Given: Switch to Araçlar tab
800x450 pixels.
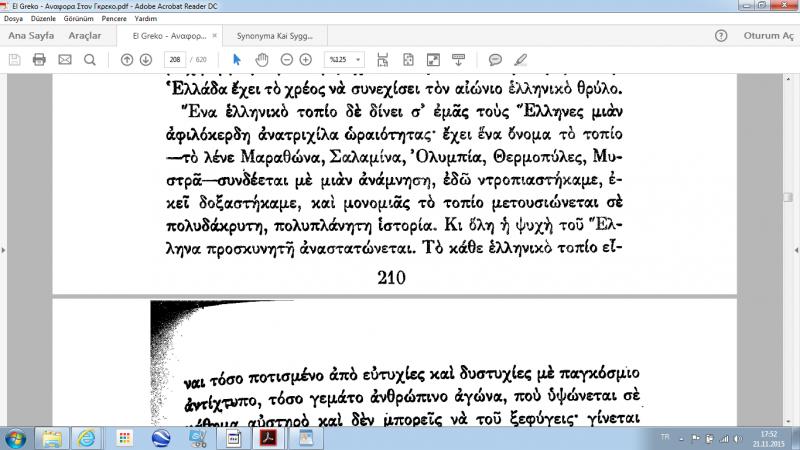Looking at the screenshot, I should (85, 36).
